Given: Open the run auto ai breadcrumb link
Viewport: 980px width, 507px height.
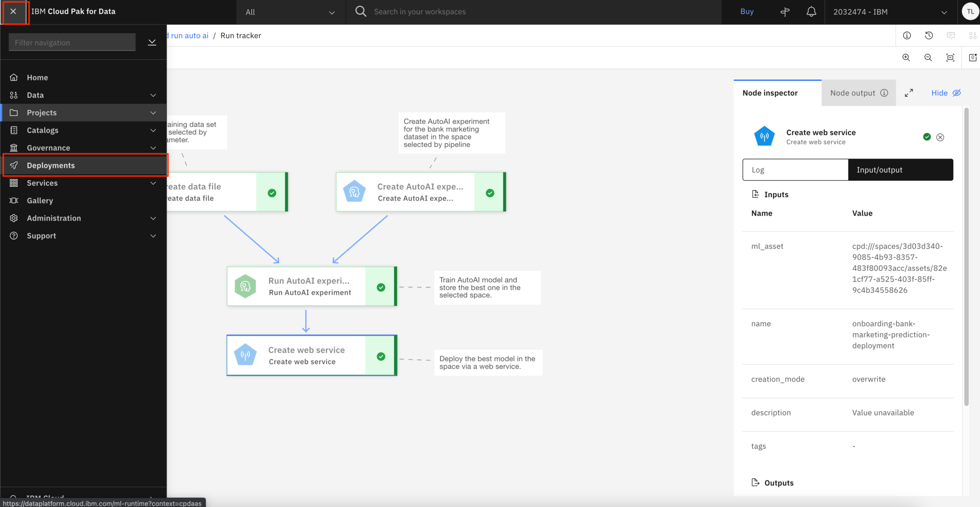Looking at the screenshot, I should pyautogui.click(x=188, y=35).
